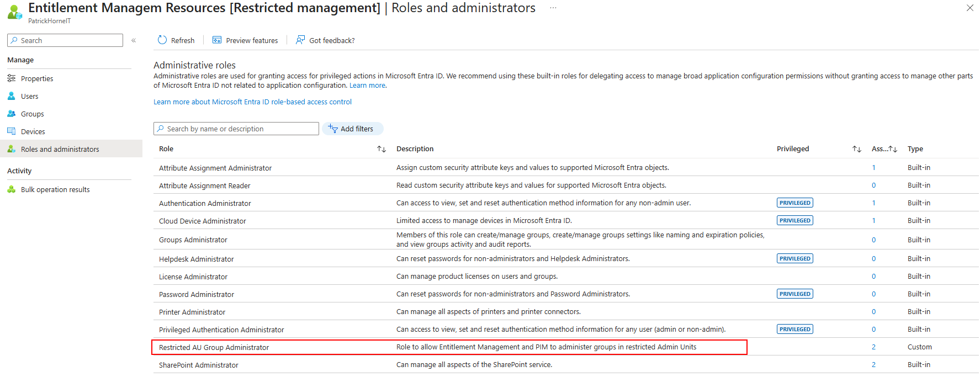The height and width of the screenshot is (377, 980).
Task: Open Attribute Assignment Administrator role
Action: pyautogui.click(x=215, y=168)
